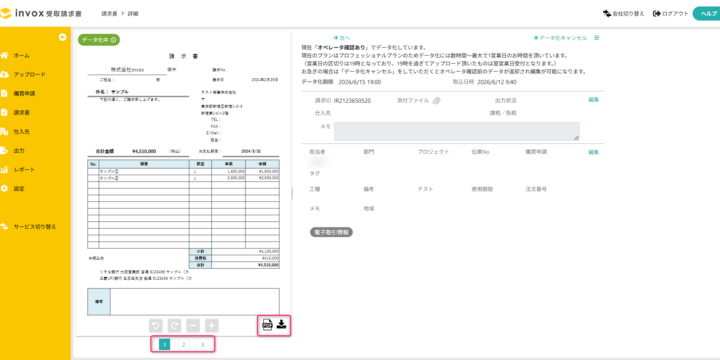Open the ヘルプ button
This screenshot has width=720, height=360.
(x=707, y=14)
